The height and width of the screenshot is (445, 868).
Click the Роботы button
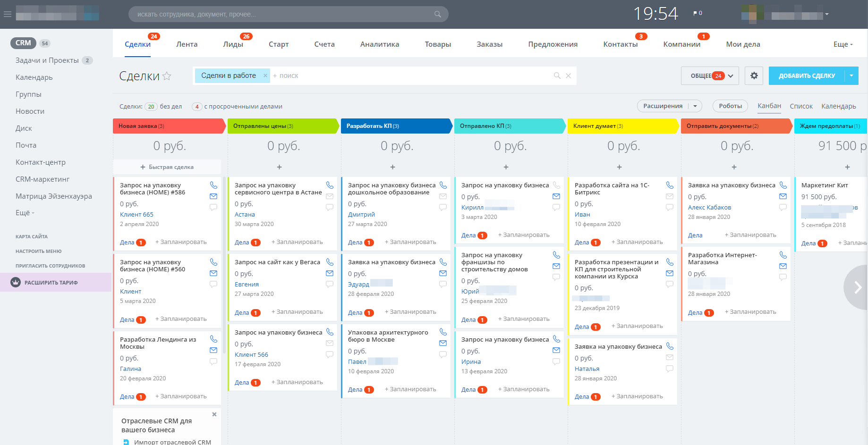coord(730,106)
